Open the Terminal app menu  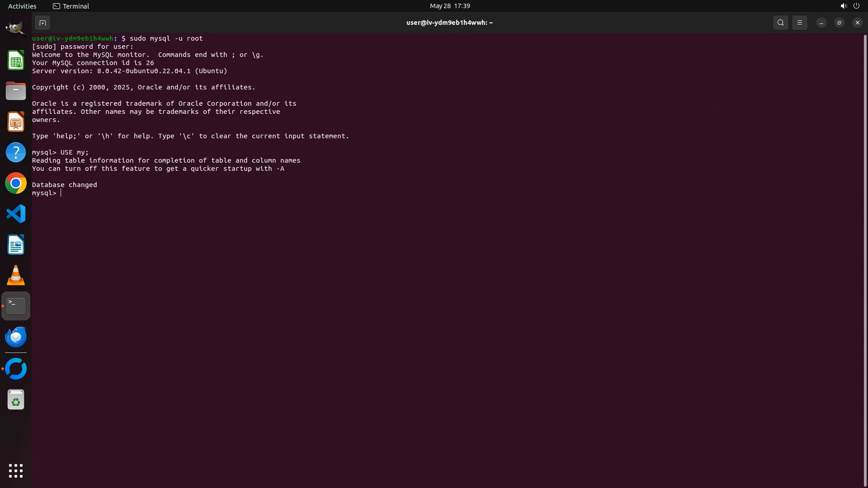pos(71,6)
